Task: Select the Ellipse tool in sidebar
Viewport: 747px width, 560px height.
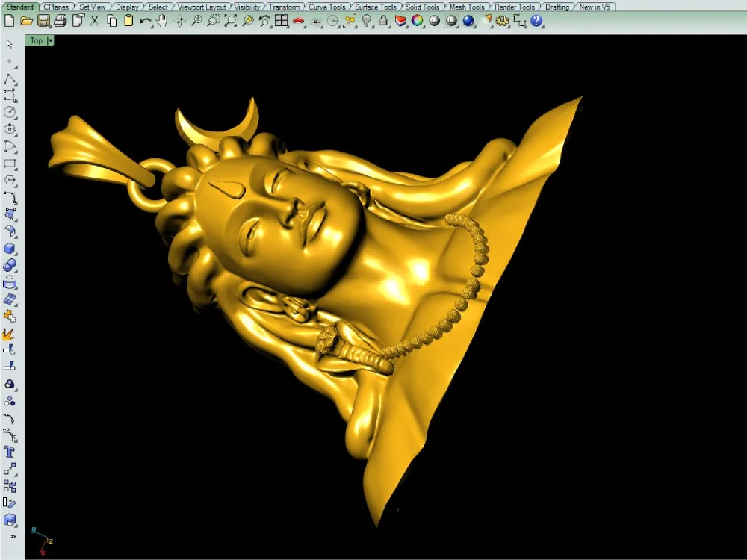Action: pos(10,129)
